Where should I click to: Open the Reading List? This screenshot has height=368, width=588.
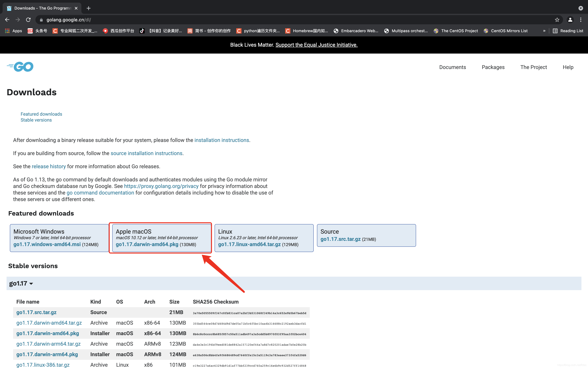(568, 31)
